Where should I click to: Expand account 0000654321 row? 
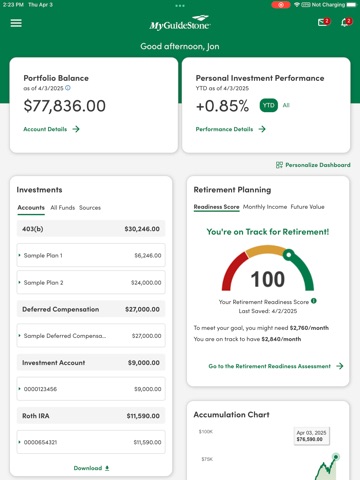click(x=91, y=442)
